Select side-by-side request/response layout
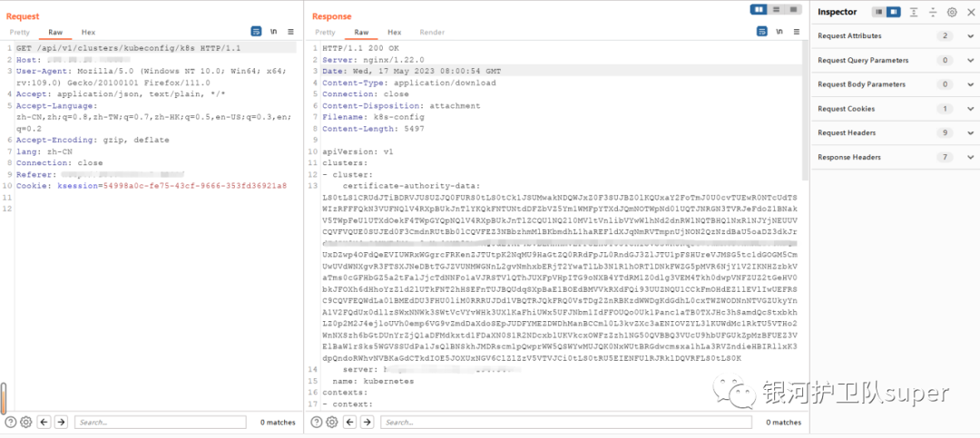Screen dimensions: 980x438 759,9
